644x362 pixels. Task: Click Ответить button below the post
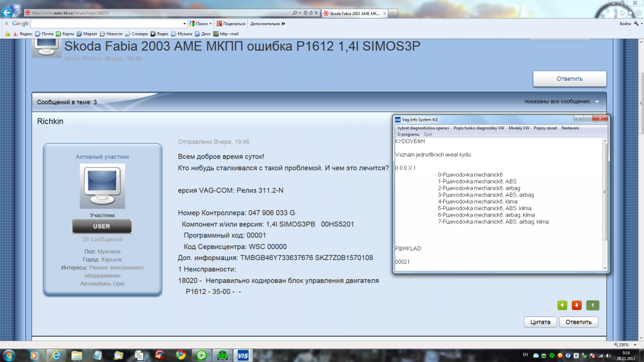579,322
